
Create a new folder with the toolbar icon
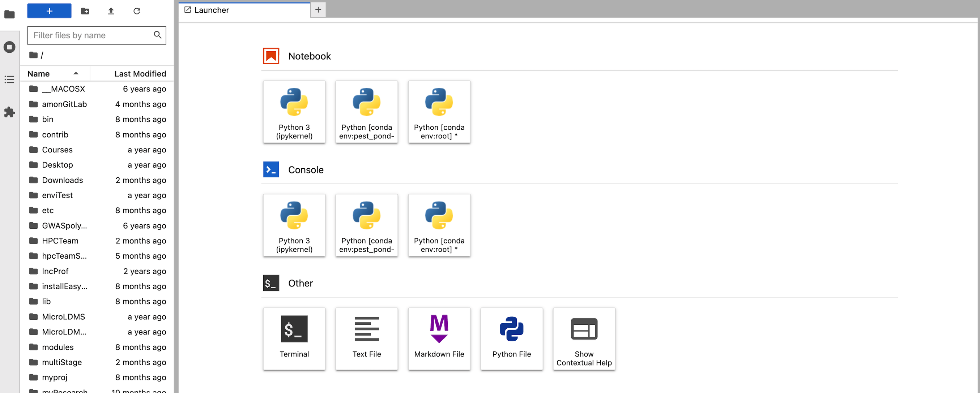pos(85,11)
